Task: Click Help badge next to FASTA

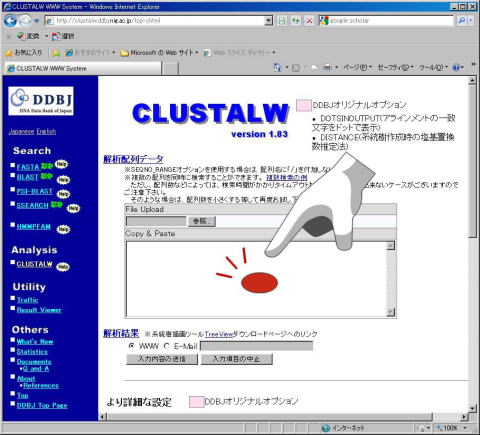Action: point(61,164)
